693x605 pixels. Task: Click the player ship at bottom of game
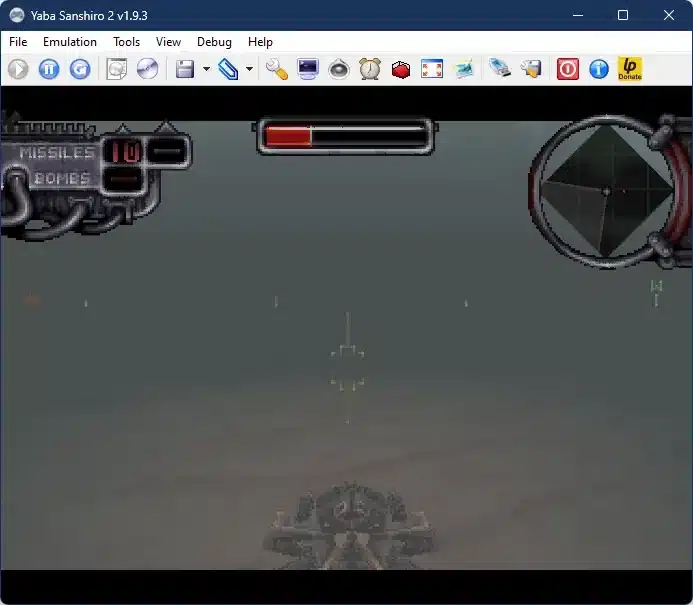pyautogui.click(x=349, y=526)
